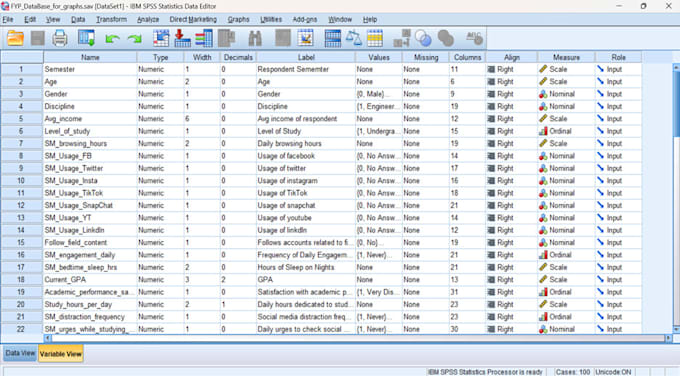Screen dimensions: 680x376
Task: Open Align cell for SM_Usage_YT row
Action: tap(512, 218)
